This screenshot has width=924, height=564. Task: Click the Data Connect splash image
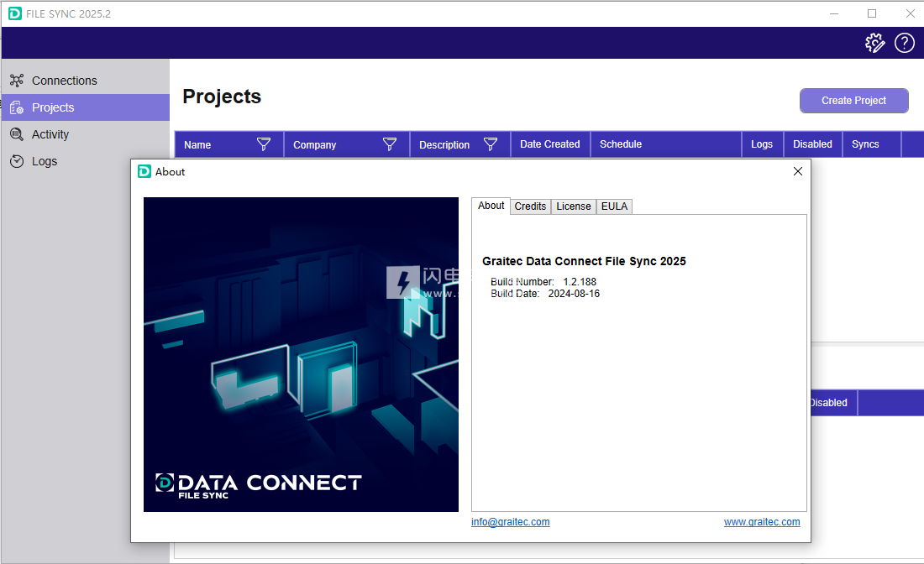click(301, 354)
